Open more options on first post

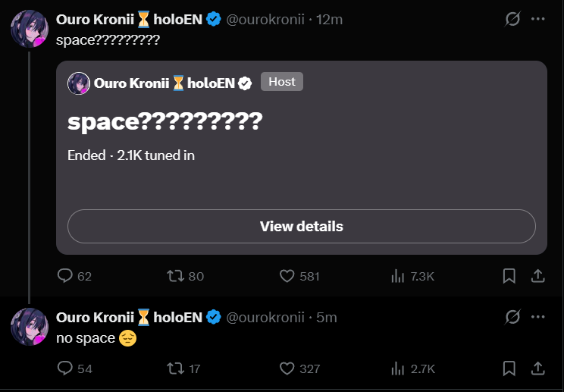click(538, 19)
